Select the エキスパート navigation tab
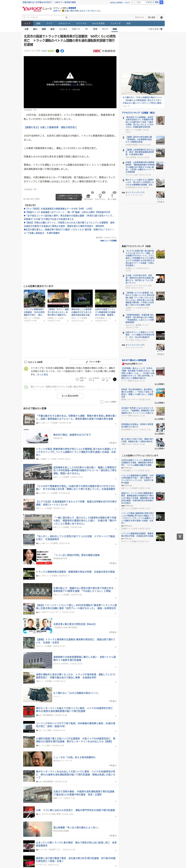Screen dimensions: 186x868 (64, 24)
